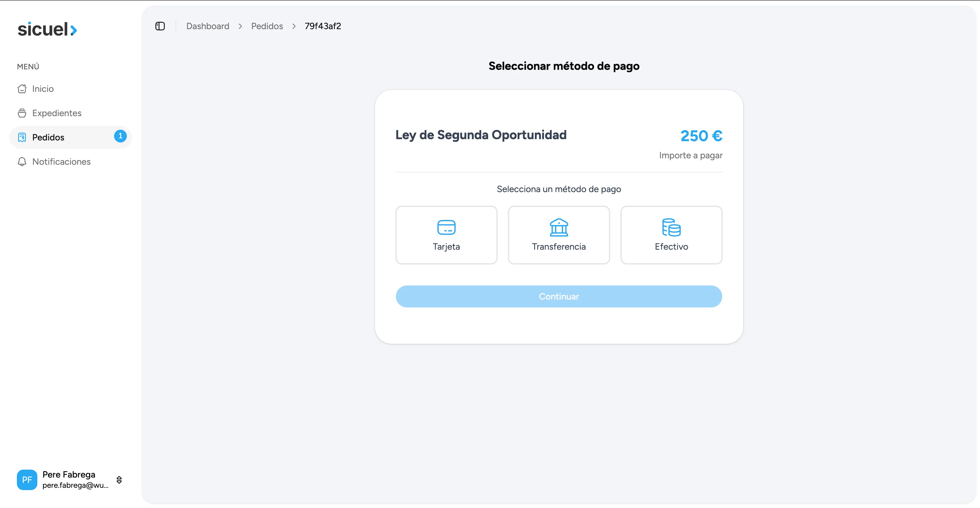Open the Expedientes menu item

[x=70, y=113]
